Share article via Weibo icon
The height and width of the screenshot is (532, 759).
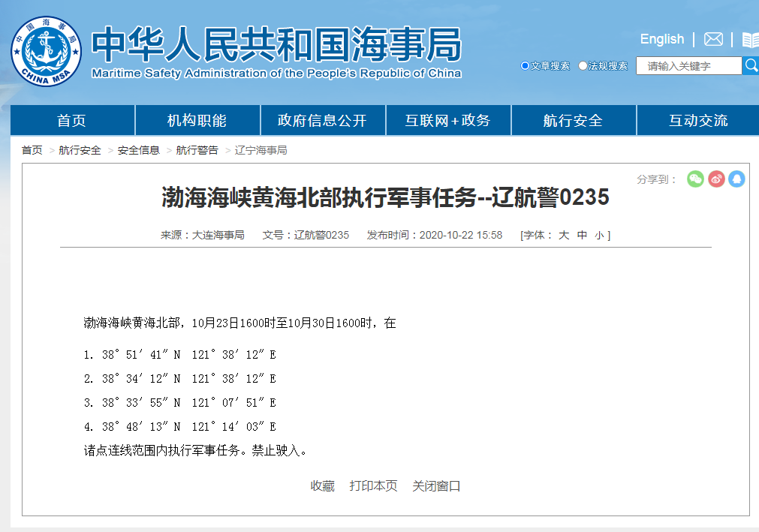(x=716, y=179)
